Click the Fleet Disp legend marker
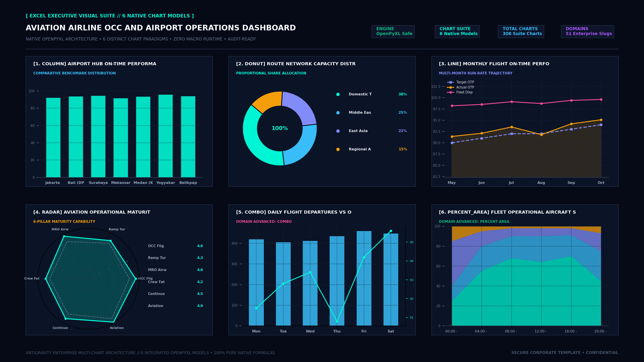644x362 pixels. [450, 92]
